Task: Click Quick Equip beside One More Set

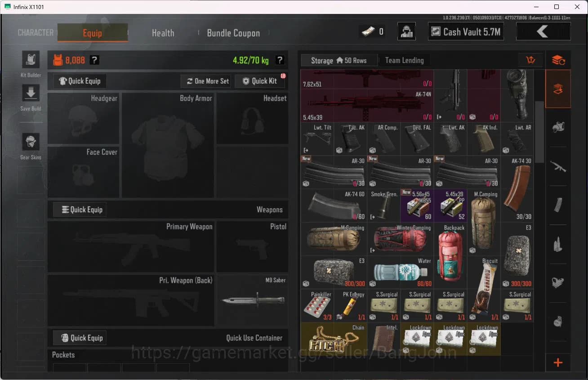Action: 80,81
